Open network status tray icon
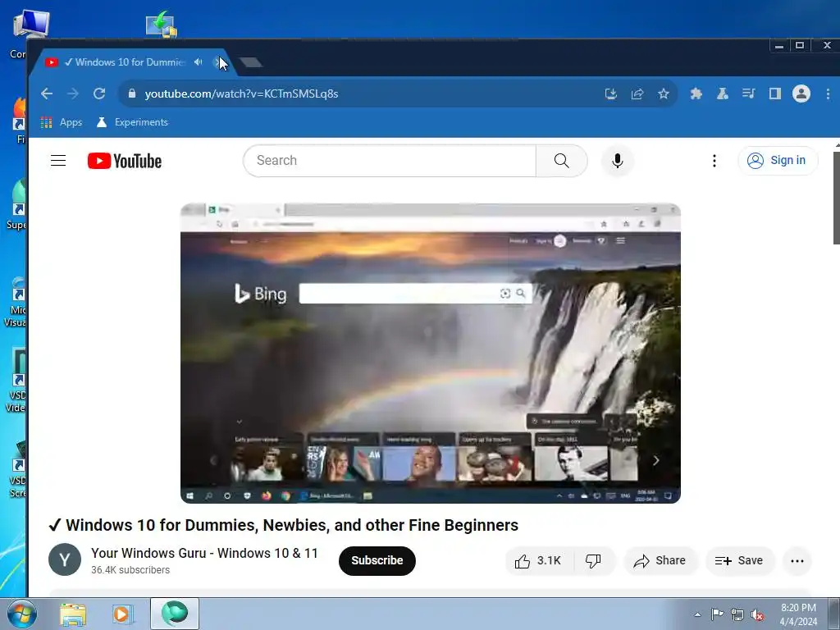The width and height of the screenshot is (840, 630). tap(737, 614)
